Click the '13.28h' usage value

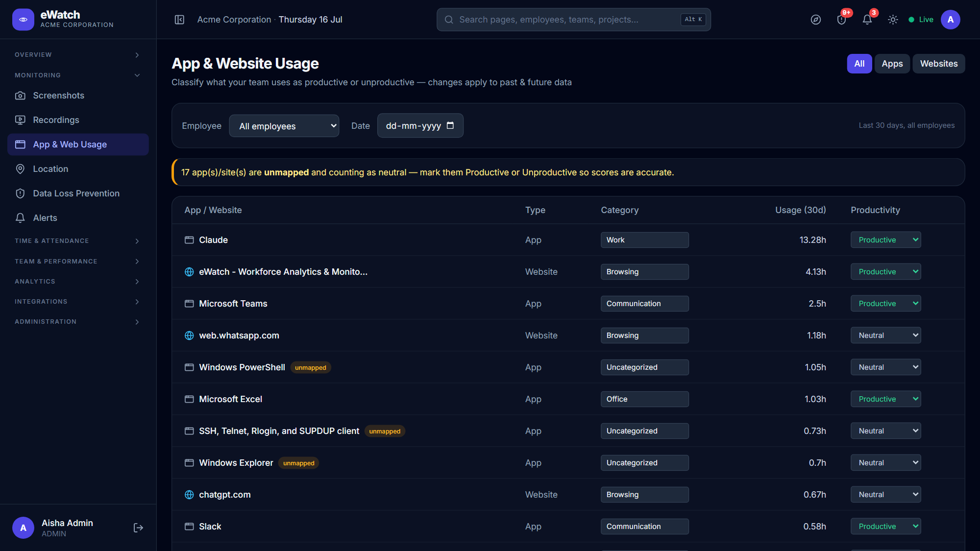pos(812,240)
